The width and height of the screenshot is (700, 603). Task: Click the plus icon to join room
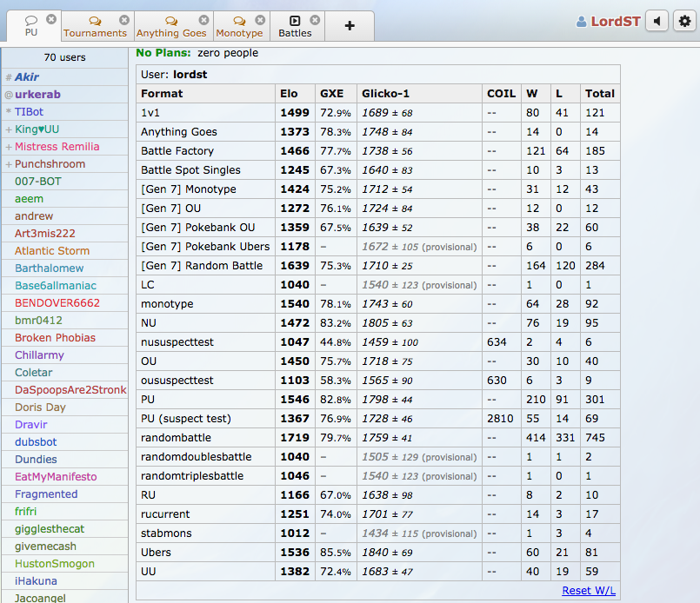pos(350,26)
